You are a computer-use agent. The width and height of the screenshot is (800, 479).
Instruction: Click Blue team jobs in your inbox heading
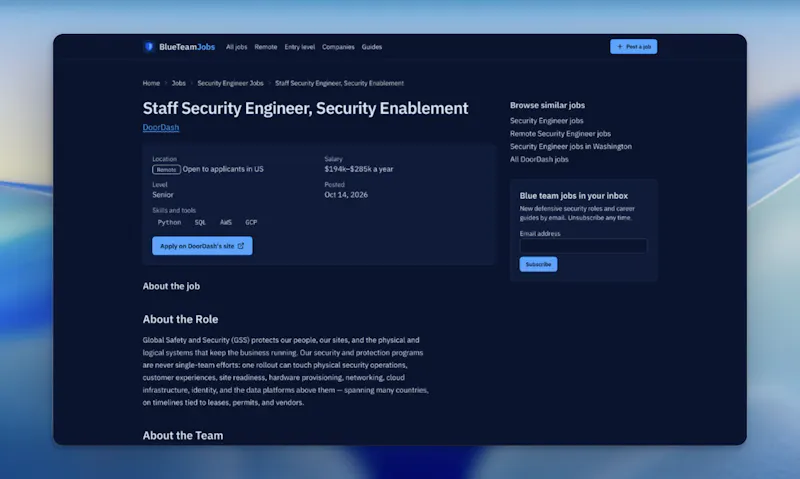573,196
